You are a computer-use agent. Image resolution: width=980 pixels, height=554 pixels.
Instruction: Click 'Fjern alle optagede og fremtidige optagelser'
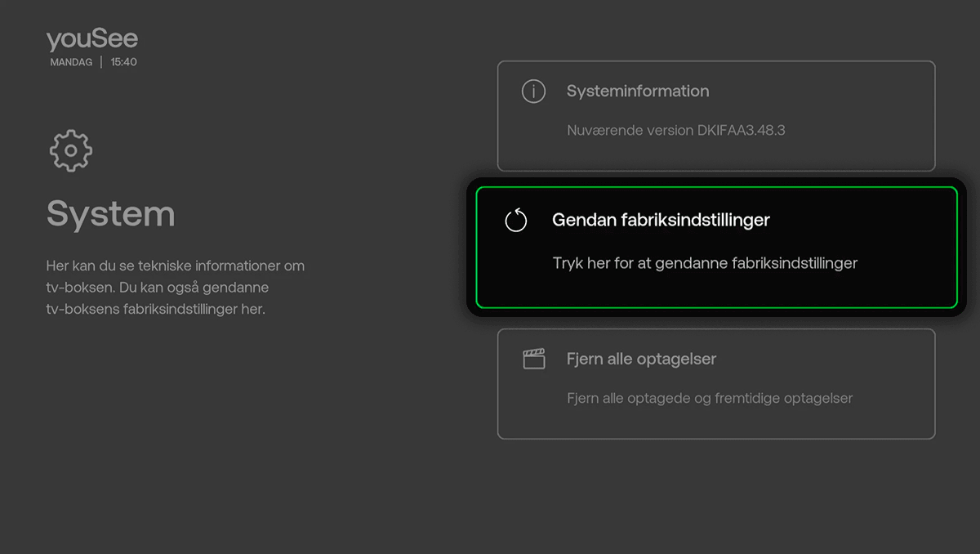pyautogui.click(x=710, y=398)
